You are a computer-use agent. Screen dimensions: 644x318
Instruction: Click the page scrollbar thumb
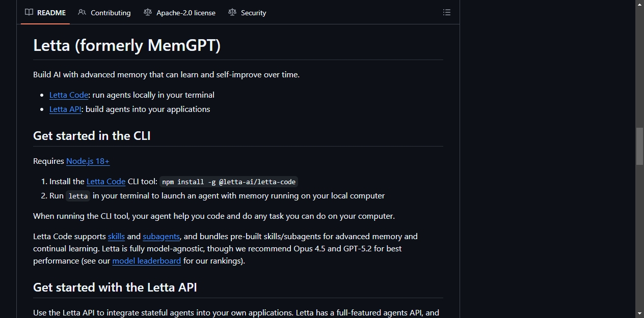[639, 146]
